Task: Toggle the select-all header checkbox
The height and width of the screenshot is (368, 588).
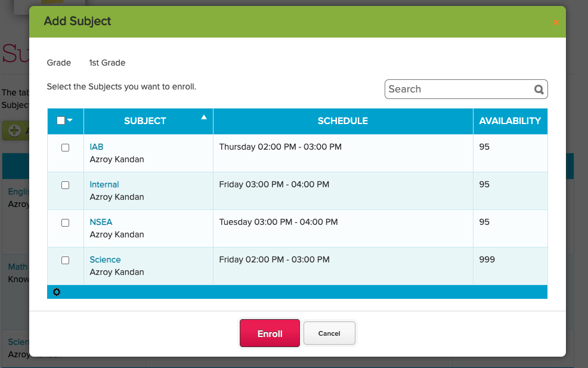Action: 61,120
